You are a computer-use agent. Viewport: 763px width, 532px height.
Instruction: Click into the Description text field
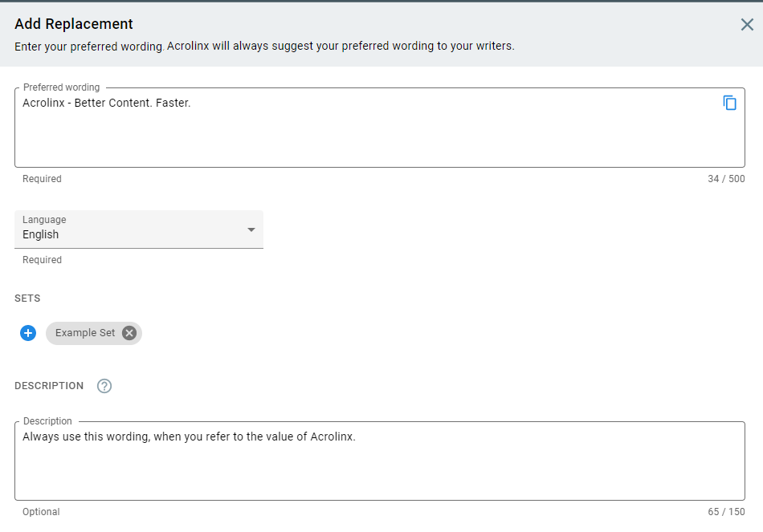click(x=380, y=461)
